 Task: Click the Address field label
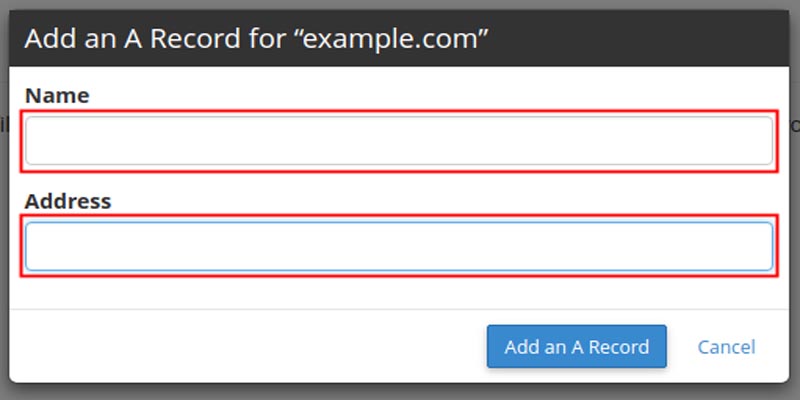click(x=68, y=201)
